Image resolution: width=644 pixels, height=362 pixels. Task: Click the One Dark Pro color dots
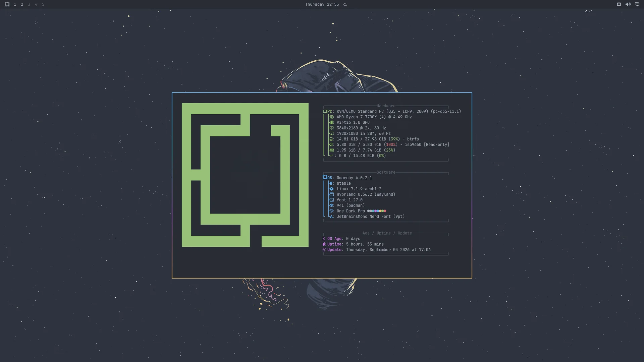tap(377, 211)
